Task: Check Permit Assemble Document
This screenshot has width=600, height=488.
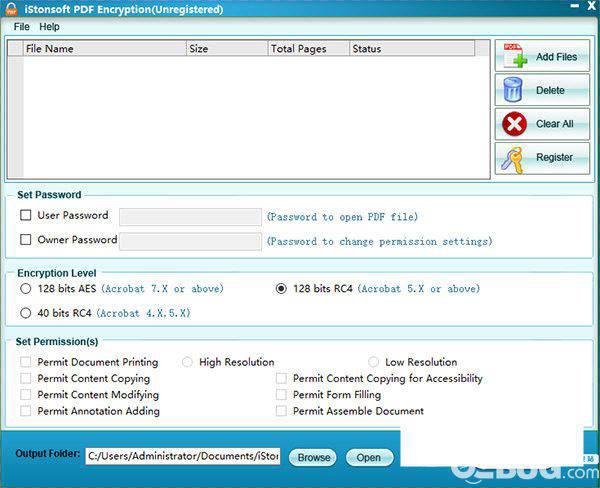Action: [281, 411]
